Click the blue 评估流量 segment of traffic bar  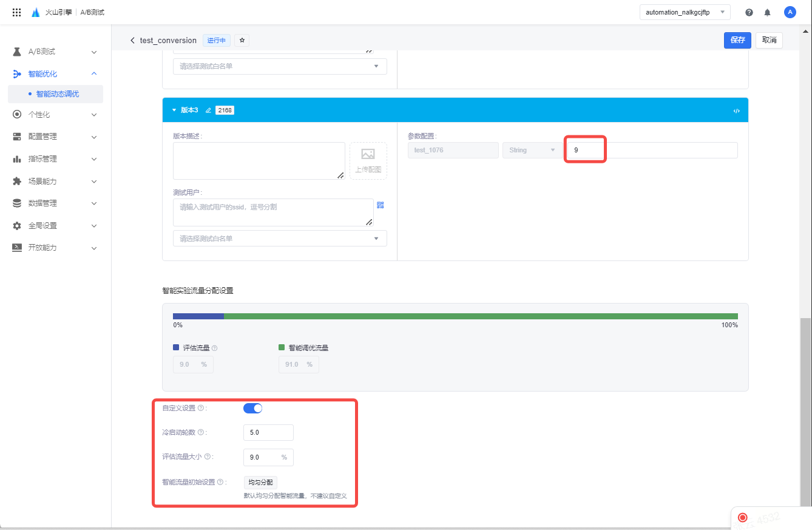[x=198, y=316]
